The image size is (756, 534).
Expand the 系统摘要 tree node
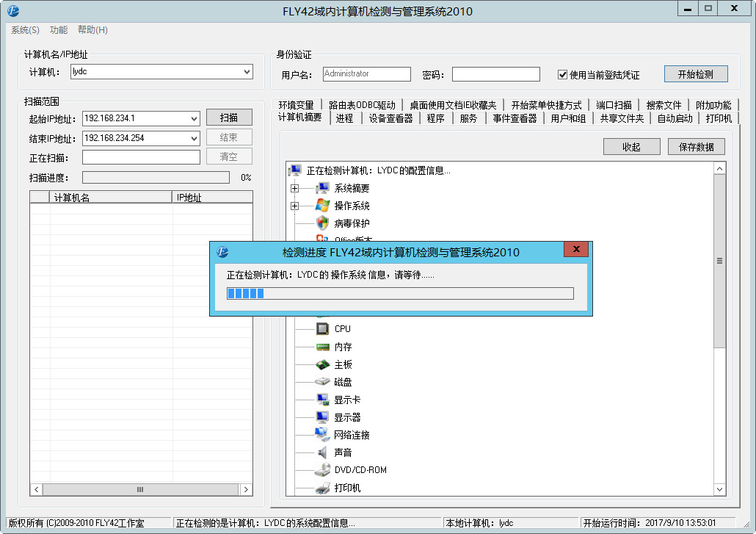click(x=294, y=188)
